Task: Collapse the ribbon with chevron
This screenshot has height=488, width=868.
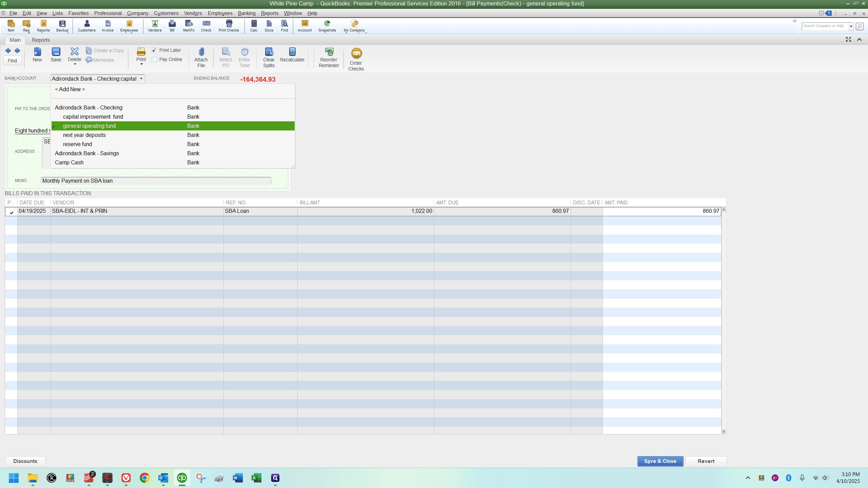Action: [860, 40]
